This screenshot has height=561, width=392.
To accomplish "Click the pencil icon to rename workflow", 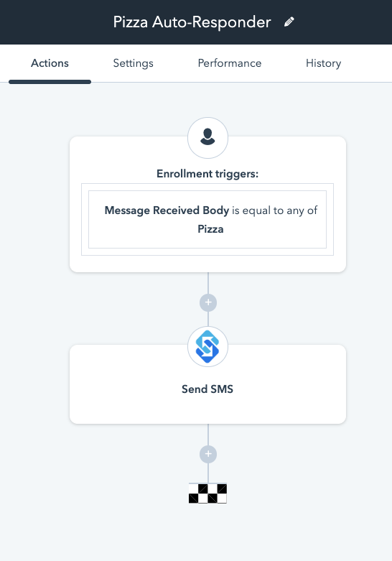I will coord(289,22).
